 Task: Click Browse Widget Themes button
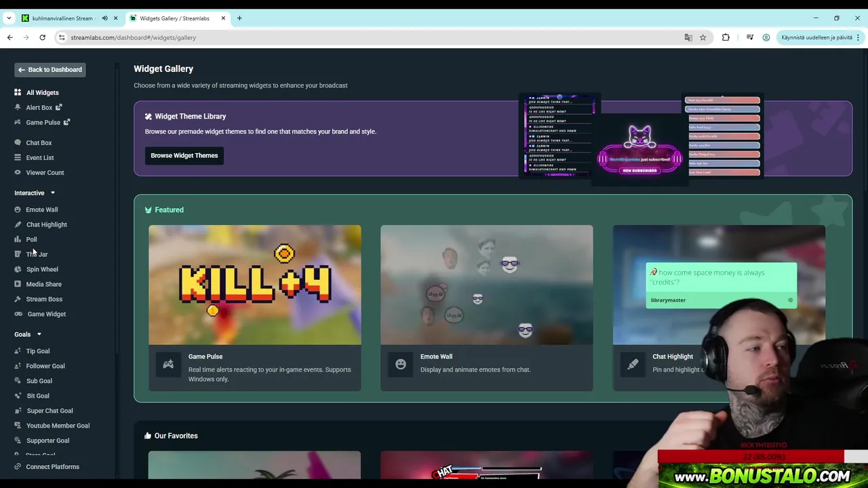184,155
